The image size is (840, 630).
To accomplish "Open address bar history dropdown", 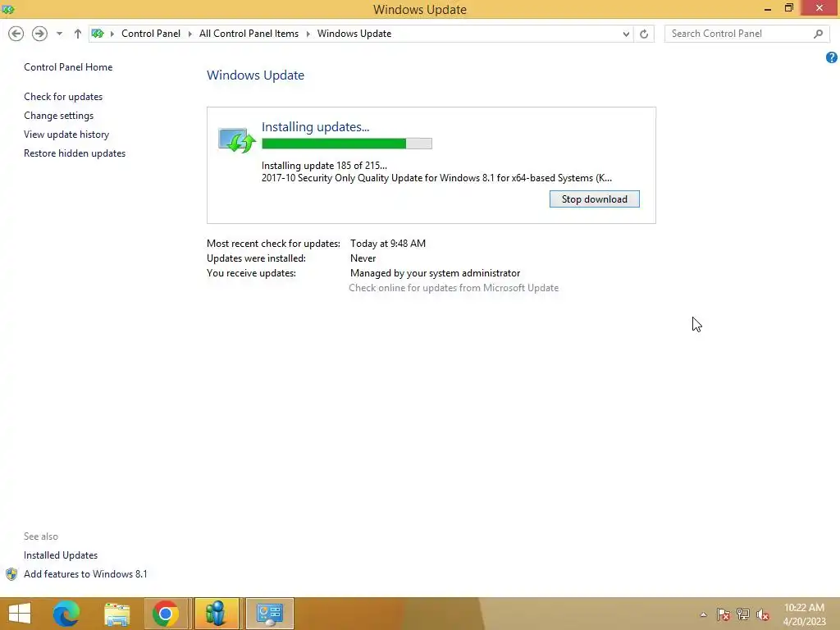I will click(x=626, y=34).
